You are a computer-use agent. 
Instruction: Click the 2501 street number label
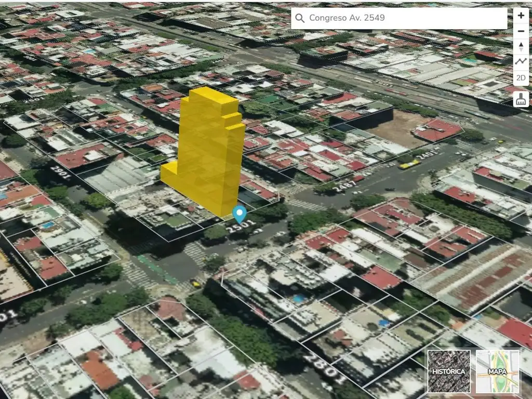(242, 229)
